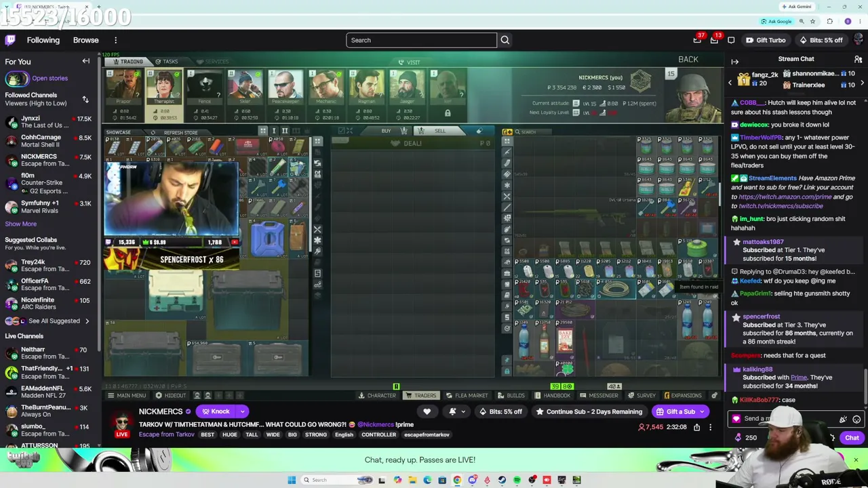Select the Mechanic trader portrait
Screen dimensions: 868x488
coord(326,87)
